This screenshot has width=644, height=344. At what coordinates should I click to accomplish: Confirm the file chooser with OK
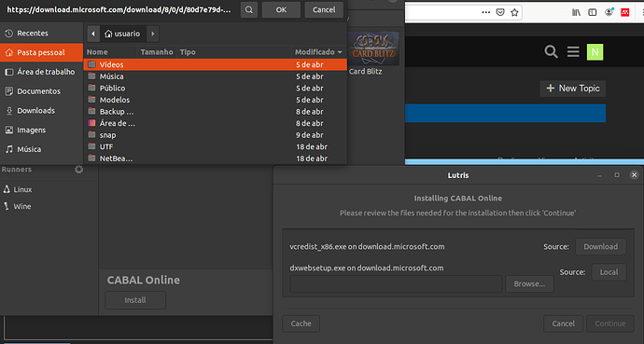coord(281,10)
